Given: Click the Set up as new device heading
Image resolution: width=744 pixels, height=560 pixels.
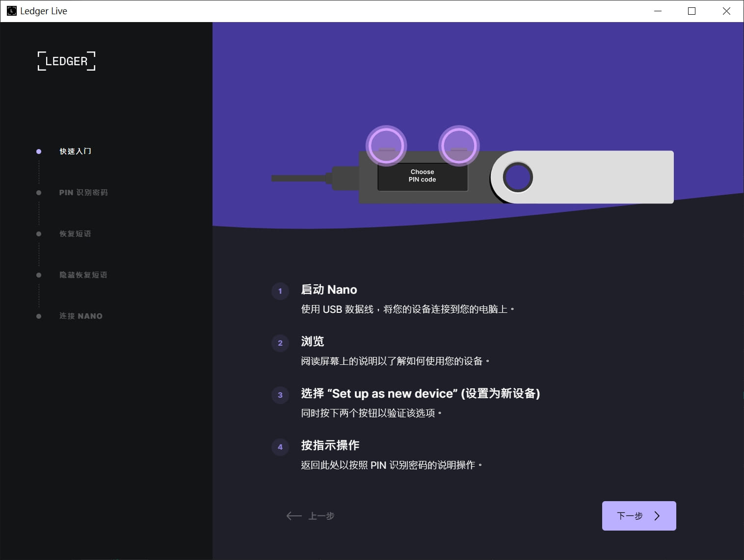Looking at the screenshot, I should [421, 394].
